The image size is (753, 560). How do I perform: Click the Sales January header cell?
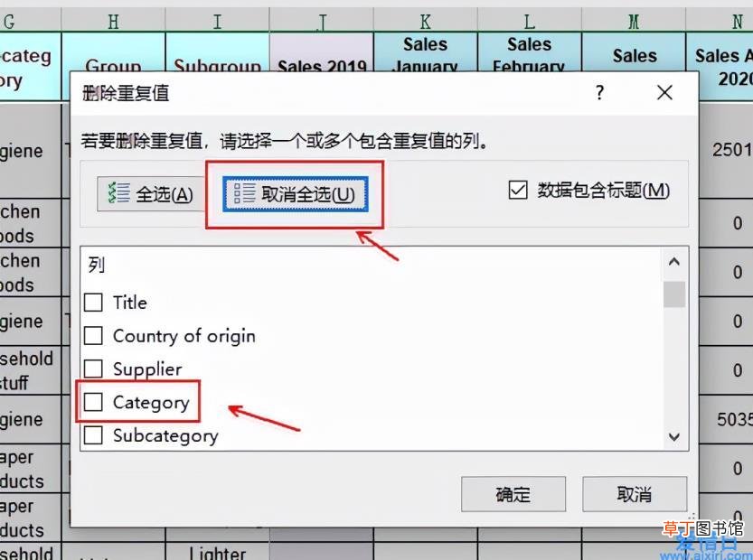click(x=426, y=51)
